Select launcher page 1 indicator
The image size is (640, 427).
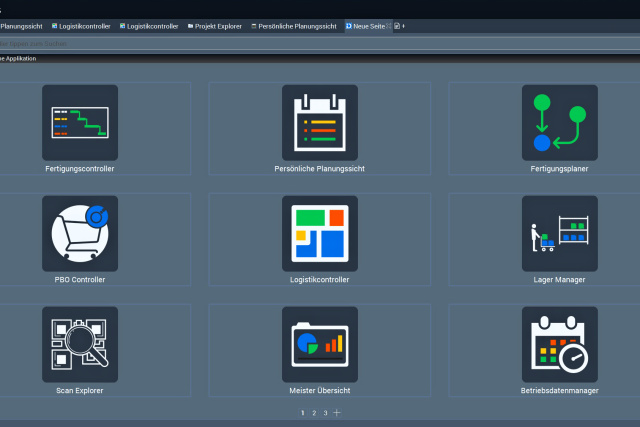click(303, 413)
